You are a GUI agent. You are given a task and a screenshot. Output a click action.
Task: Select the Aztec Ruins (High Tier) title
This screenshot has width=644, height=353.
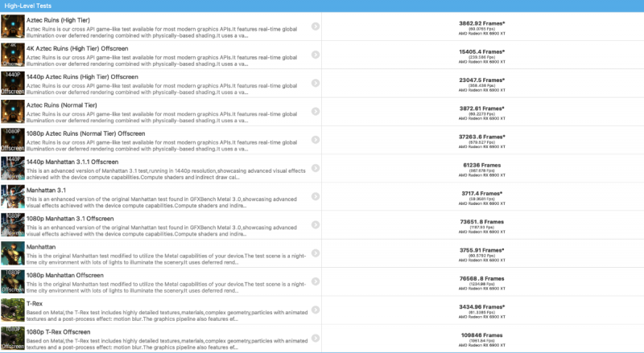(58, 20)
